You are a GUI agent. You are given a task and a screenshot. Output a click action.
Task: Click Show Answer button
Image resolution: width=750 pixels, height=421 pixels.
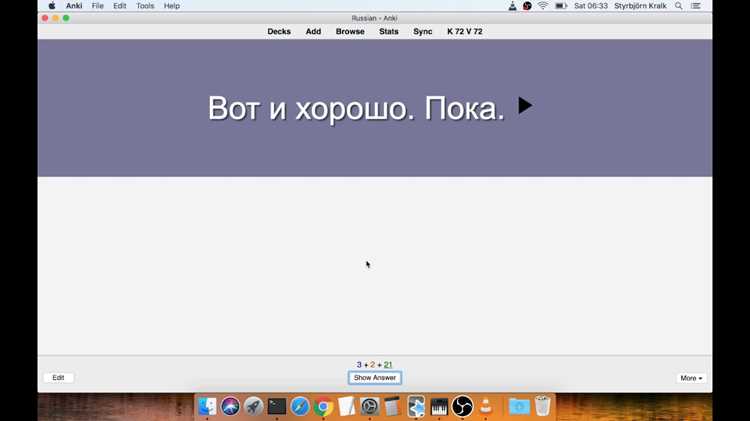pyautogui.click(x=375, y=377)
